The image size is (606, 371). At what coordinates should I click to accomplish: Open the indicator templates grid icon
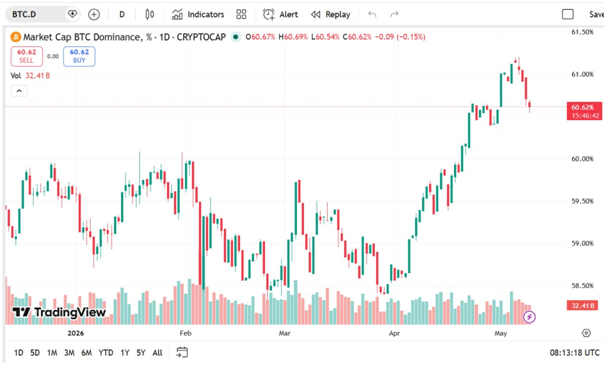click(x=241, y=15)
